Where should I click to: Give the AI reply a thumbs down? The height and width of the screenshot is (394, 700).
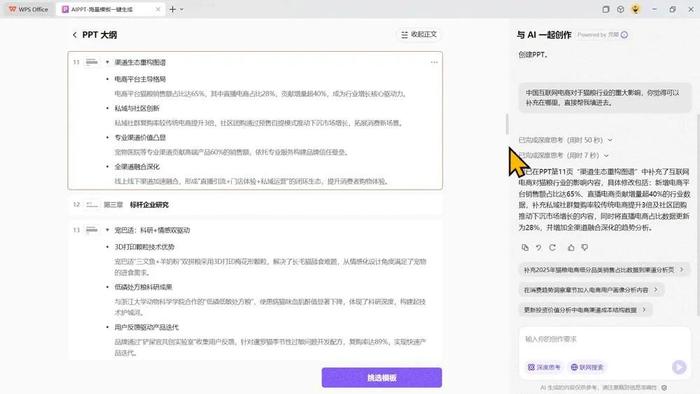coord(585,247)
